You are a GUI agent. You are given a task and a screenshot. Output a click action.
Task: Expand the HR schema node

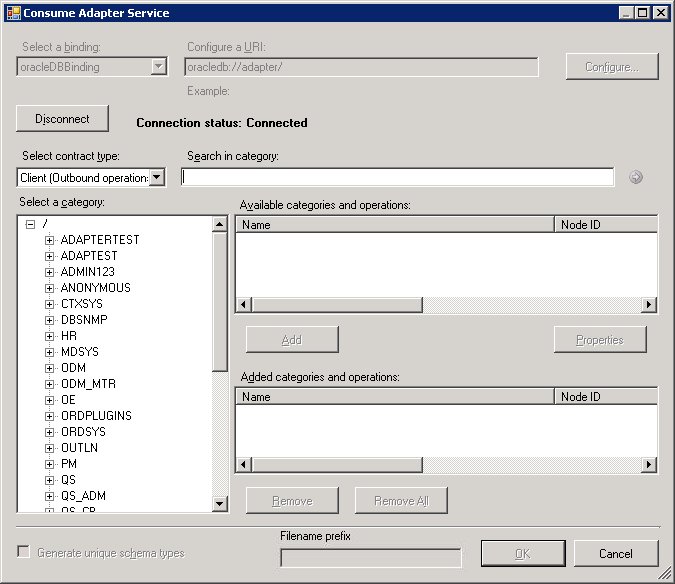(x=50, y=336)
